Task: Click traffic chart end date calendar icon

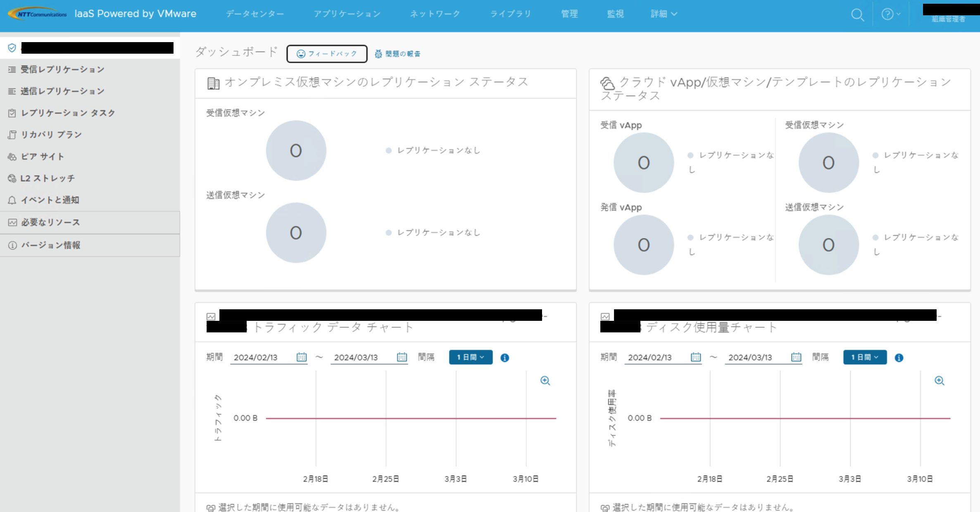Action: point(402,357)
